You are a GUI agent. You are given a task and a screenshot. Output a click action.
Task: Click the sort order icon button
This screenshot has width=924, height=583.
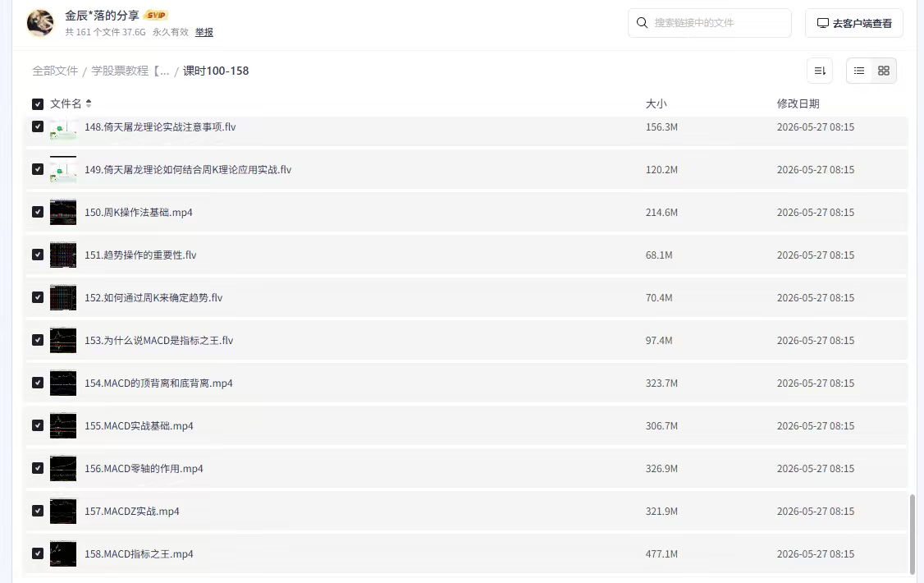coord(820,71)
